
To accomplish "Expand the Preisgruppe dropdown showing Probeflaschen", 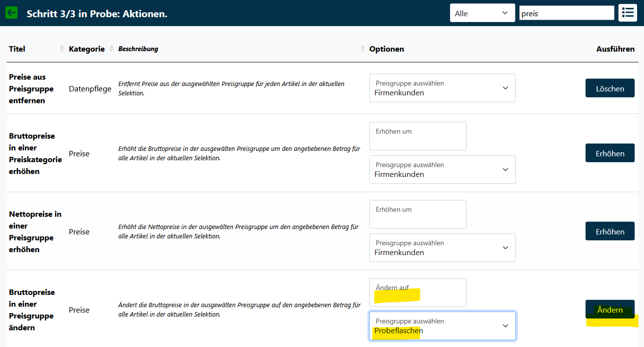I will (x=442, y=326).
